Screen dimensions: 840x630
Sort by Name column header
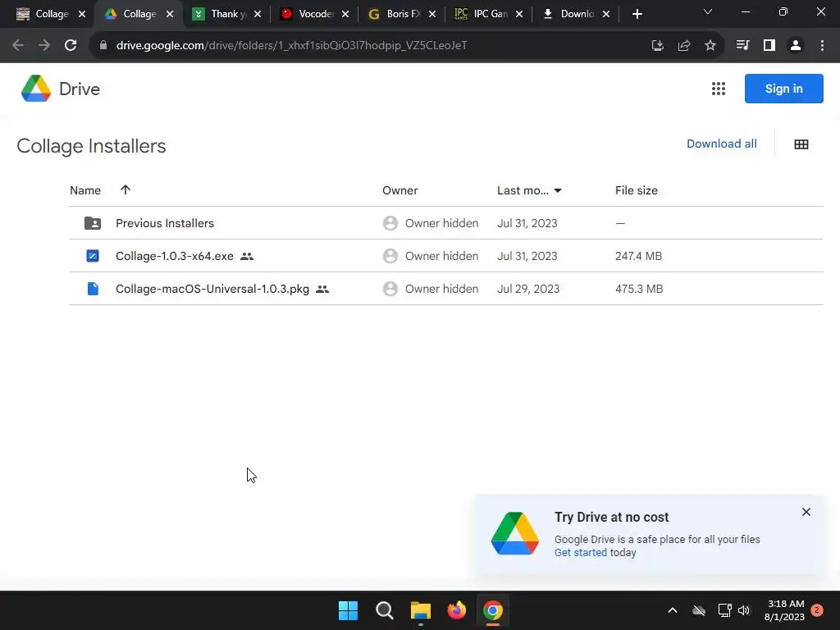click(85, 190)
